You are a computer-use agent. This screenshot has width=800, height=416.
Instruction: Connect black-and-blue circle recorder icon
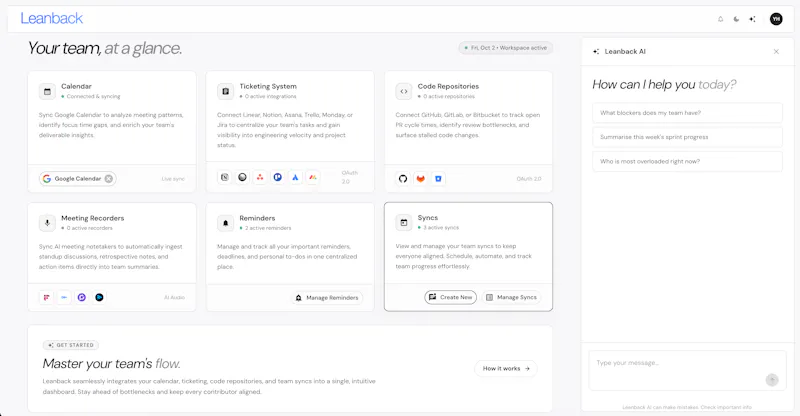(x=99, y=297)
